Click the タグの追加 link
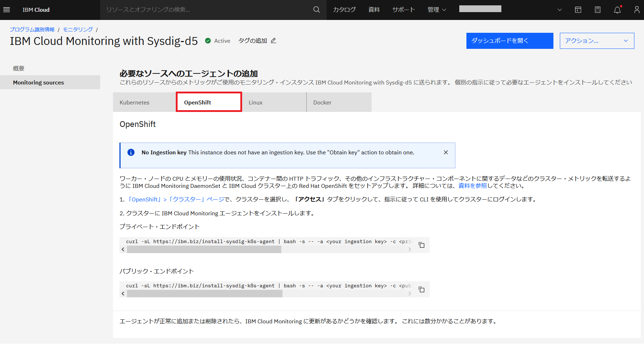 click(x=252, y=41)
